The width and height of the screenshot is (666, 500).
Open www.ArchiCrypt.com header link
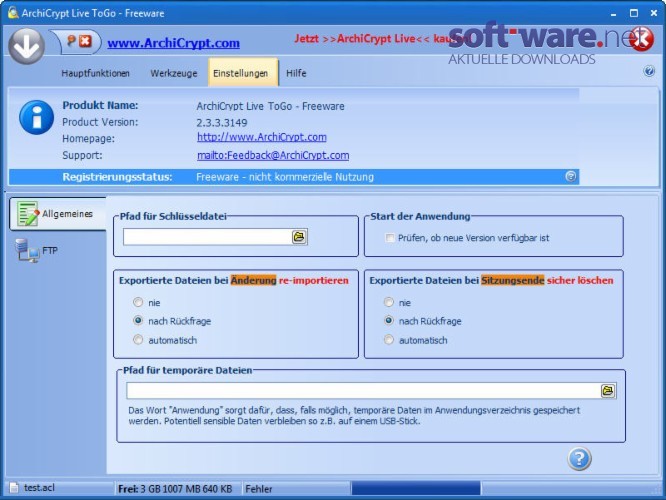pos(173,43)
